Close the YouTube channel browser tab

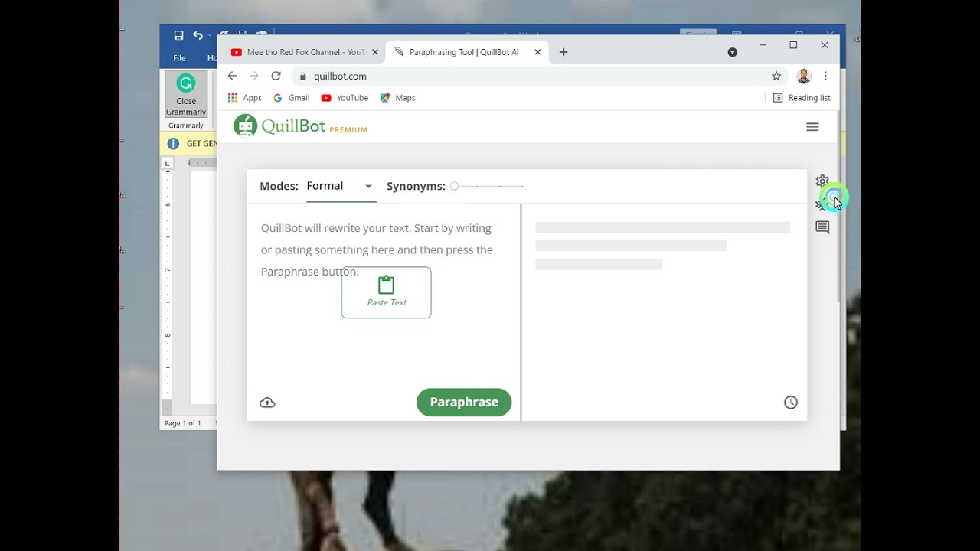tap(375, 52)
